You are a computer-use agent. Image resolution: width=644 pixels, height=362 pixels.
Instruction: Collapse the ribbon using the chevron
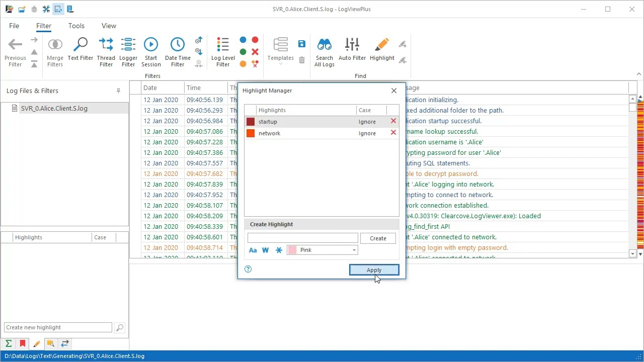click(x=639, y=74)
